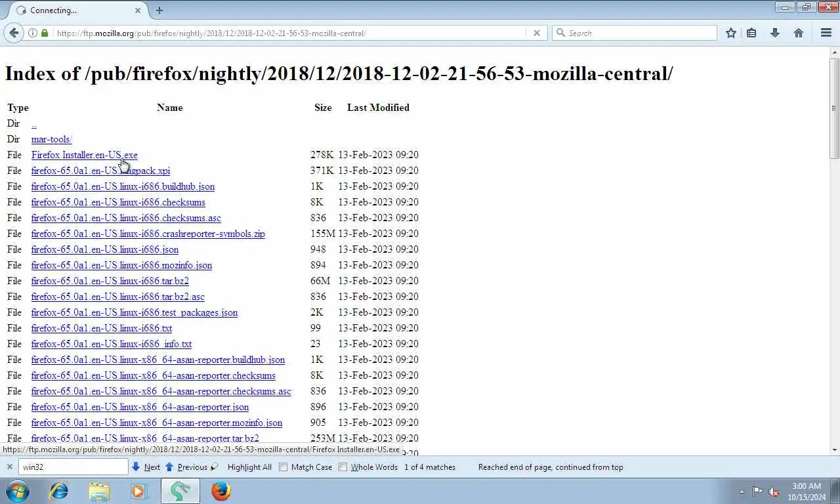Open the Firefox taskbar icon

221,491
